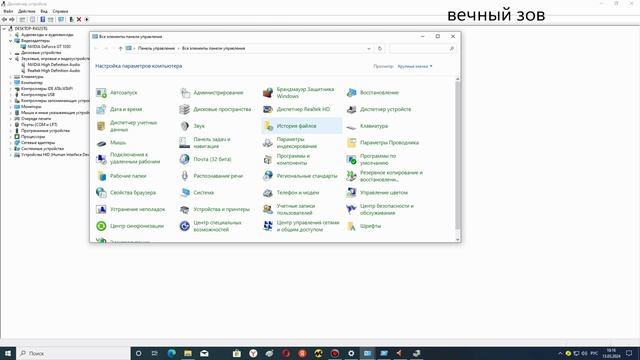640x360 pixels.
Task: Expand Клавиатуры node in Device Manager
Action: pyautogui.click(x=11, y=77)
